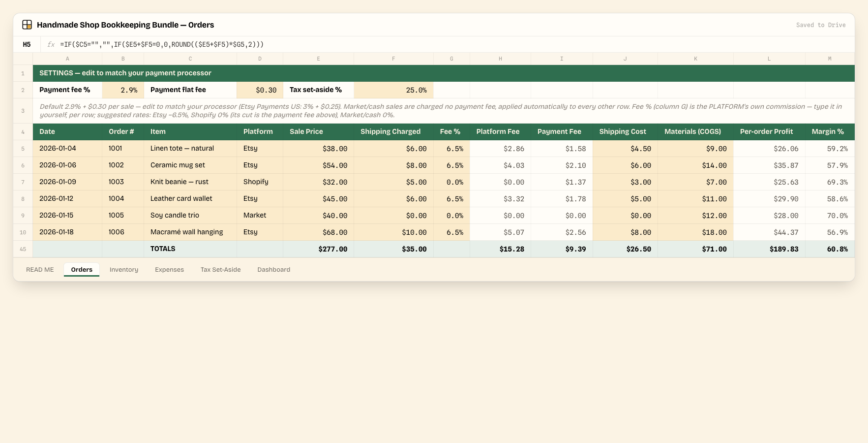Open the READ ME tab
Image resolution: width=868 pixels, height=443 pixels.
[40, 270]
